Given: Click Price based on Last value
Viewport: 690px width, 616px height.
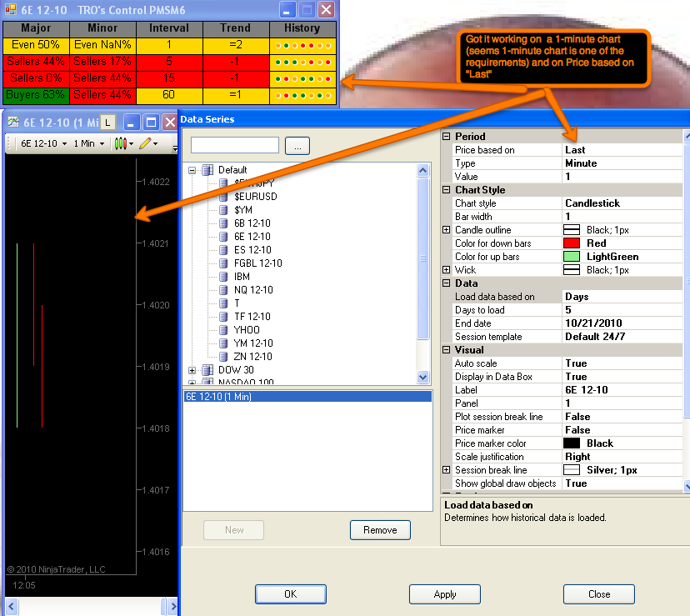Looking at the screenshot, I should (x=622, y=150).
